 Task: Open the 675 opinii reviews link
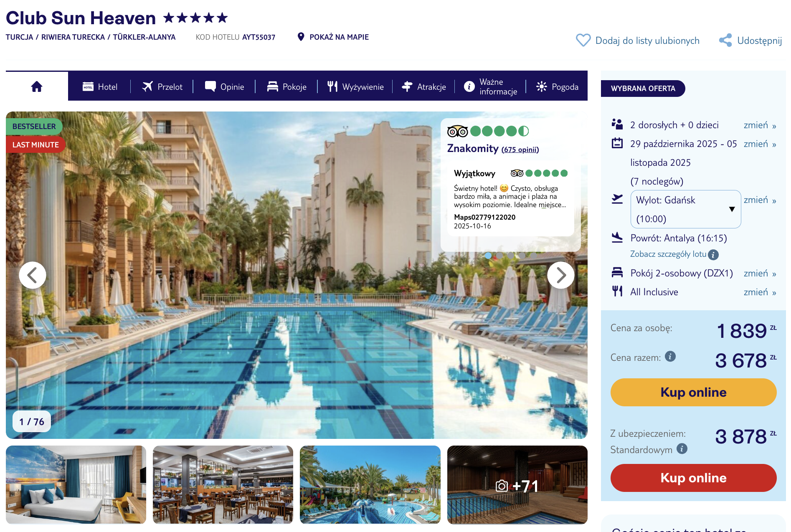[x=520, y=149]
